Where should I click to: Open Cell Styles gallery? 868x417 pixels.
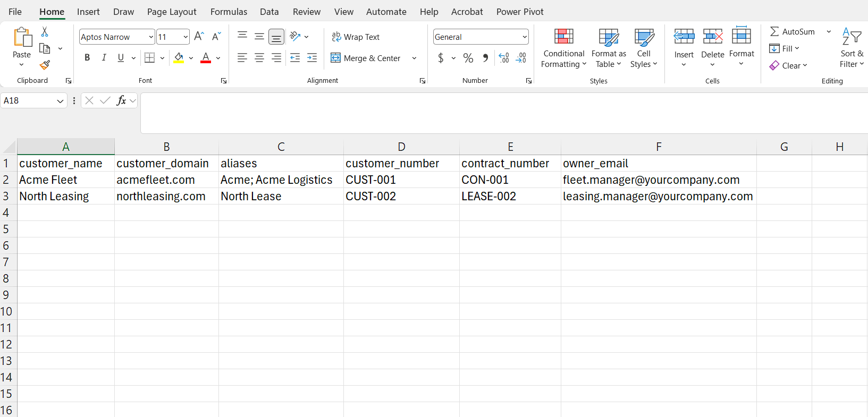pyautogui.click(x=644, y=48)
